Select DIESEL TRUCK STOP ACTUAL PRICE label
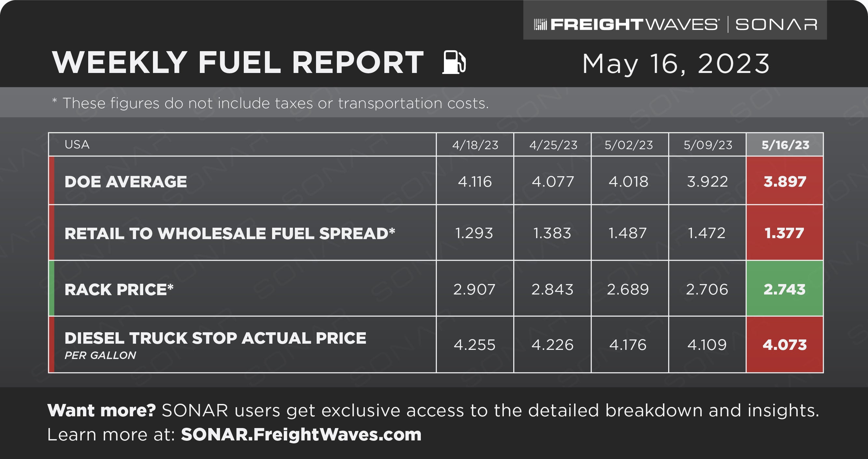This screenshot has width=868, height=459. tap(215, 338)
